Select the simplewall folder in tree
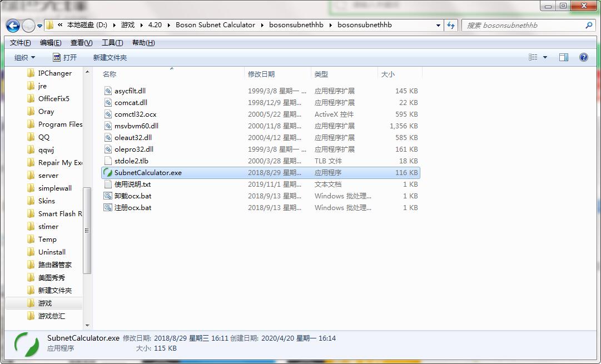The height and width of the screenshot is (364, 601). [49, 188]
